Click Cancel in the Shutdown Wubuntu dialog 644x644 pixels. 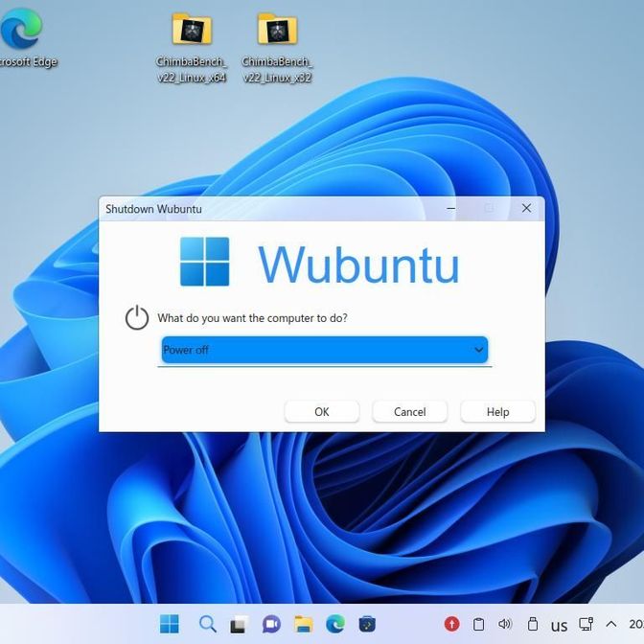410,411
